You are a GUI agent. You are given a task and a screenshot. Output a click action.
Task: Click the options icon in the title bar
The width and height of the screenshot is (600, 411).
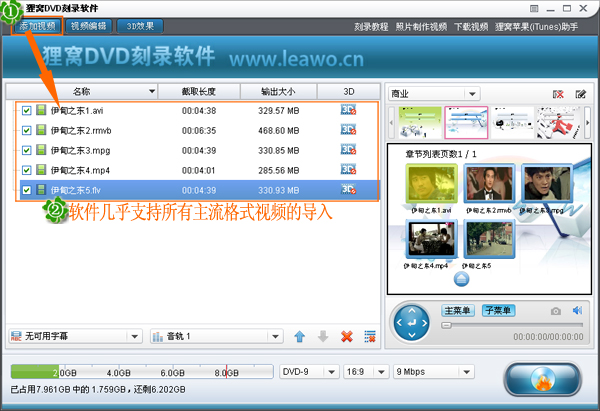(x=534, y=8)
